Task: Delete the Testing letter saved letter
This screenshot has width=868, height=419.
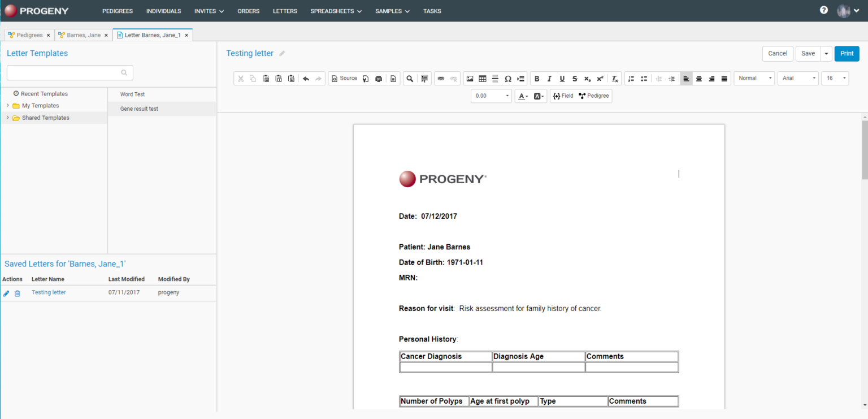Action: (x=18, y=292)
